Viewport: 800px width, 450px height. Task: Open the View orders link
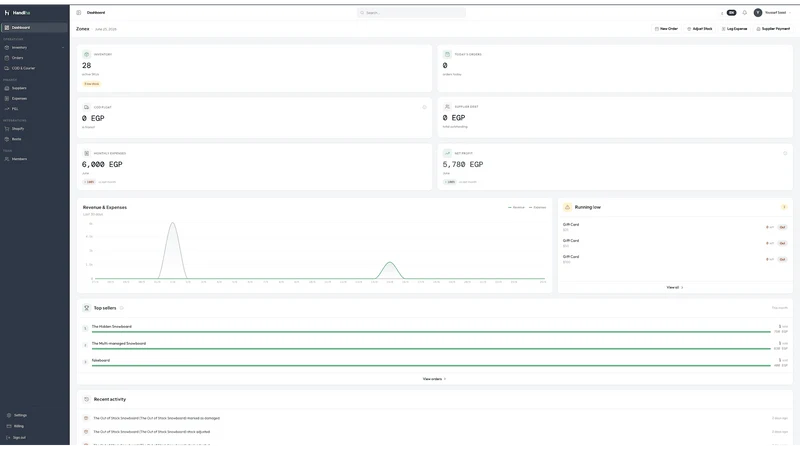pyautogui.click(x=434, y=379)
